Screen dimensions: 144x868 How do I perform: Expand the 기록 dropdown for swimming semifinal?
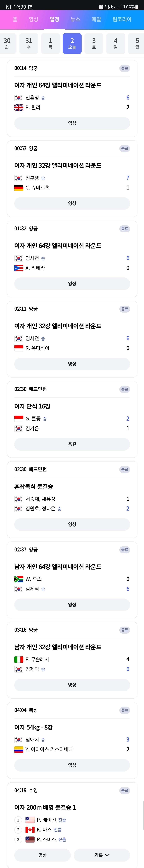[102, 855]
